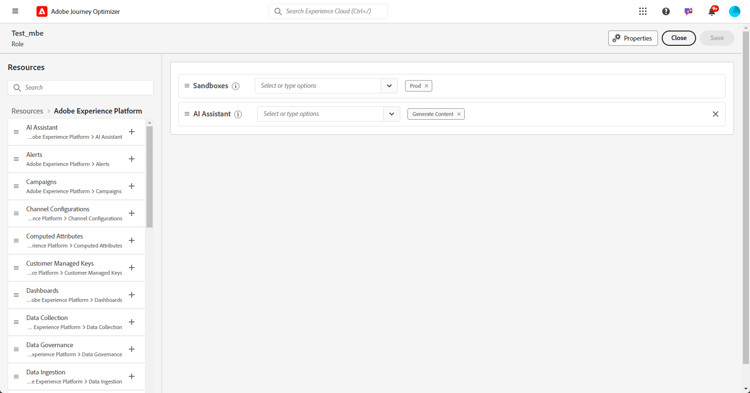Grab the Dashboards resource drag handle
Image resolution: width=750 pixels, height=393 pixels.
coord(16,295)
